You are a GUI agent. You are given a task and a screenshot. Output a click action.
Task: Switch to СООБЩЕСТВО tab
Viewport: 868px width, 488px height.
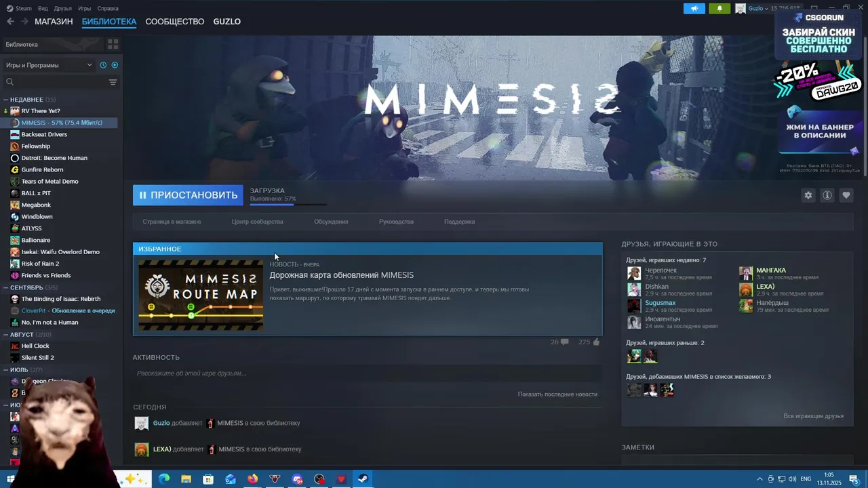(x=175, y=22)
